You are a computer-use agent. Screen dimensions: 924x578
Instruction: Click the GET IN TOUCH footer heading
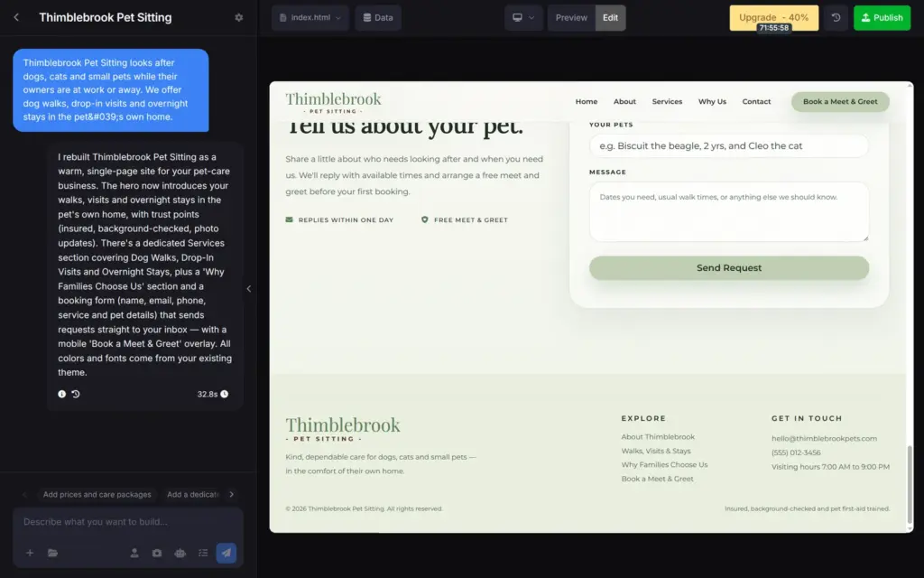coord(807,419)
